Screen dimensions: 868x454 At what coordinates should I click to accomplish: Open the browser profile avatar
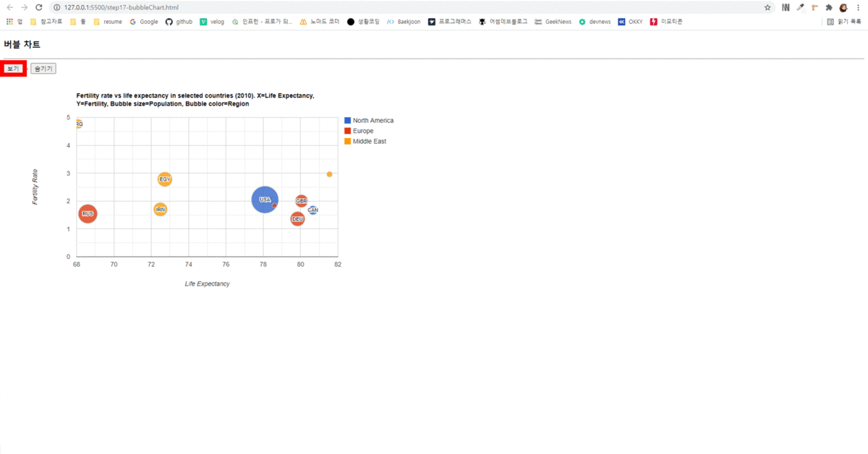(x=841, y=7)
